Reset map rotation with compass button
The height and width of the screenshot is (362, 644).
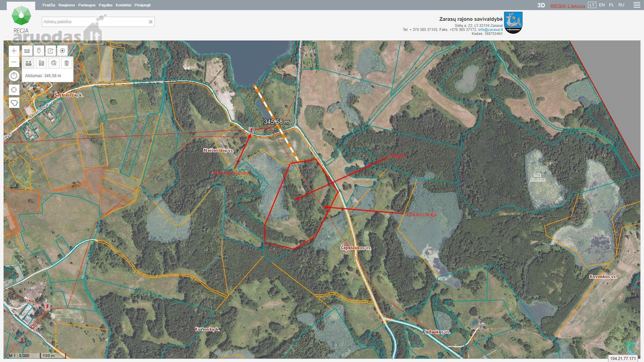14,76
